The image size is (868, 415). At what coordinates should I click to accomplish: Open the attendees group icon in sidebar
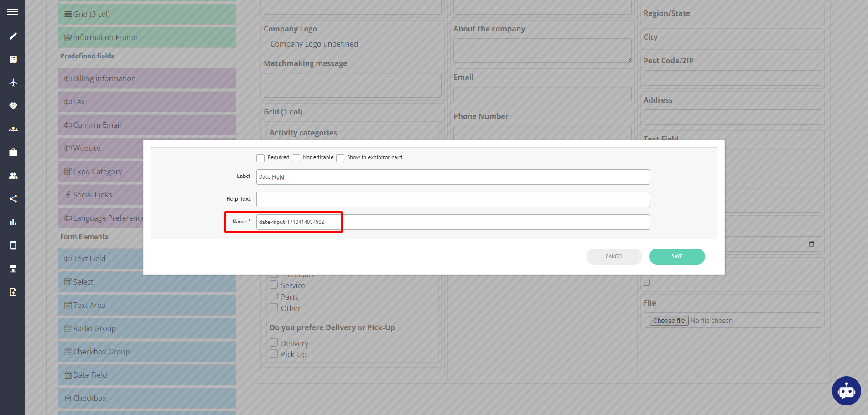(x=13, y=129)
